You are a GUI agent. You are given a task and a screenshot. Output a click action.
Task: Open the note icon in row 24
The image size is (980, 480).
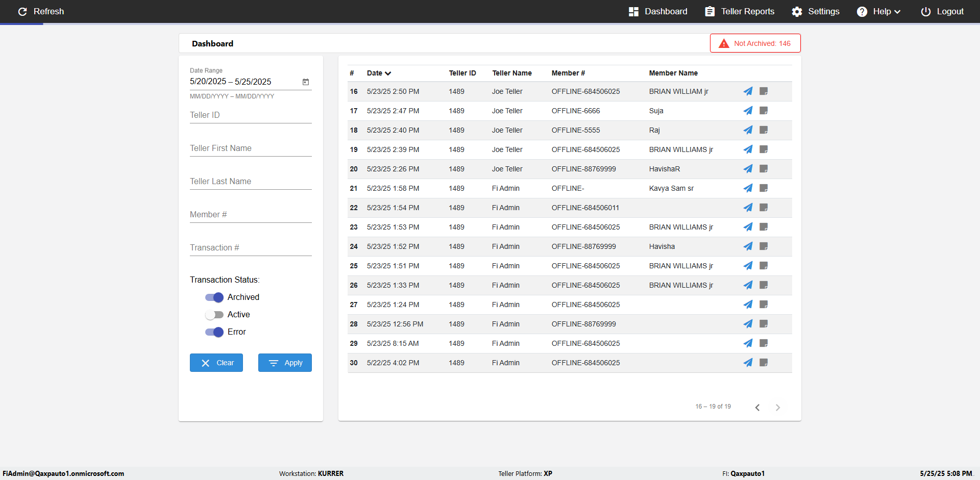[764, 246]
